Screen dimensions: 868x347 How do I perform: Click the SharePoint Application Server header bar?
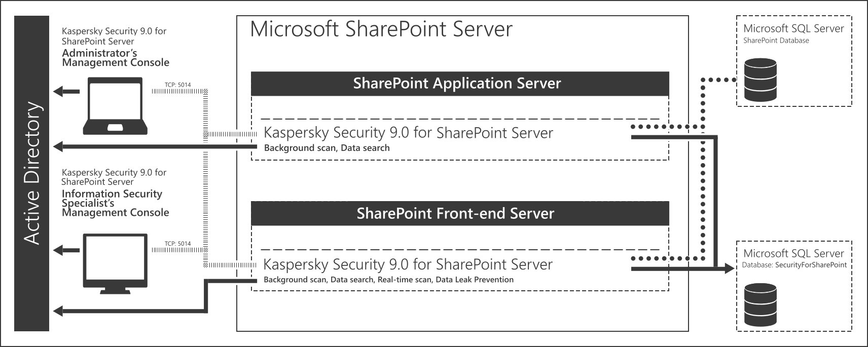pos(460,84)
